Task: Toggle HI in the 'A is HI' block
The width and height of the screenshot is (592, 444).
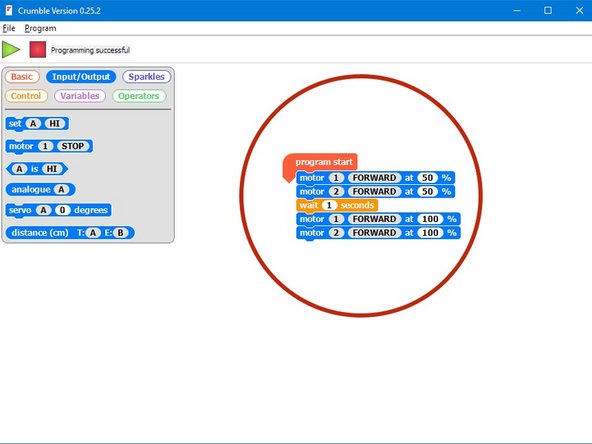Action: [52, 169]
